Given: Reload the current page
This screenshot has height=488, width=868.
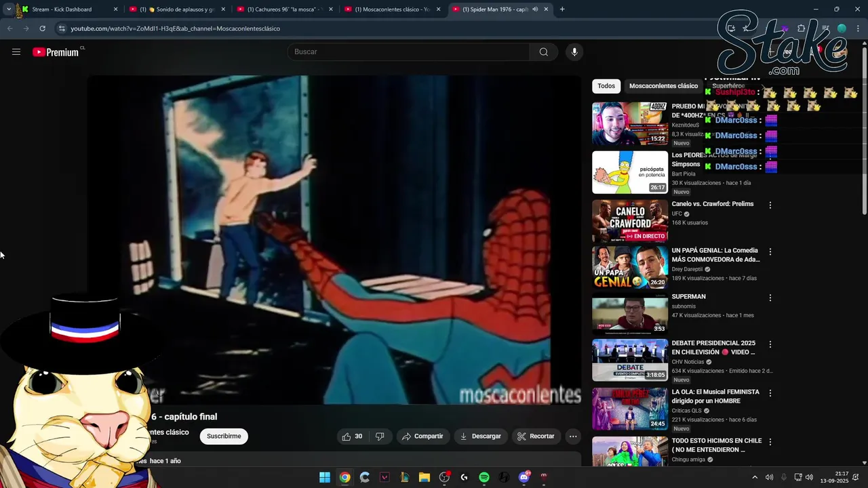Looking at the screenshot, I should [x=42, y=28].
